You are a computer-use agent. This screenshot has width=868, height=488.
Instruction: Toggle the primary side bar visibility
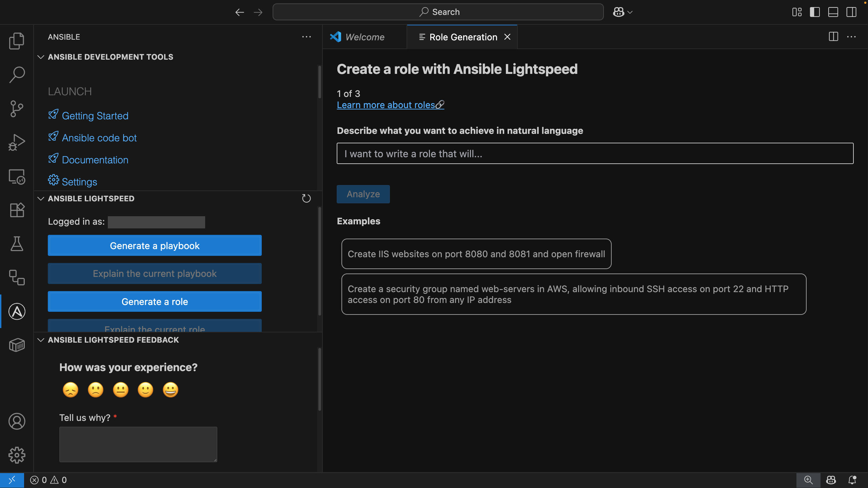point(815,12)
